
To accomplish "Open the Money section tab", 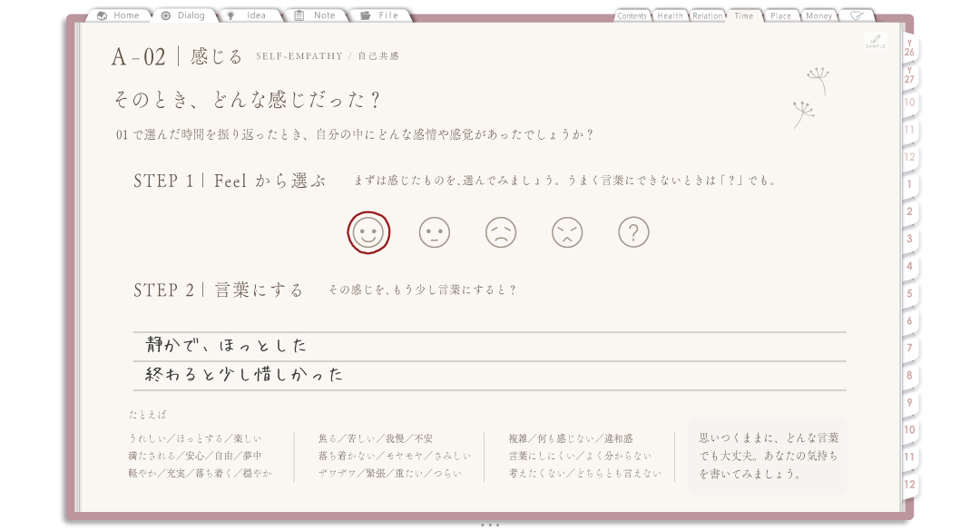I will coord(818,15).
